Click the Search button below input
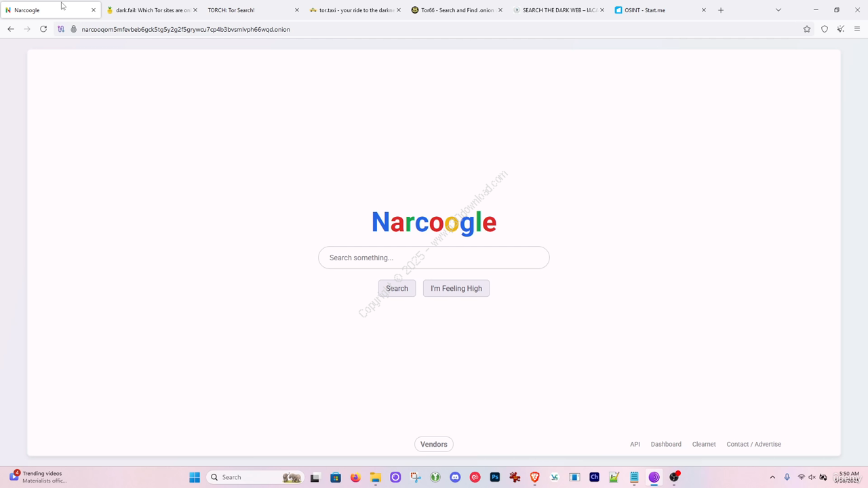The image size is (868, 488). pos(397,288)
